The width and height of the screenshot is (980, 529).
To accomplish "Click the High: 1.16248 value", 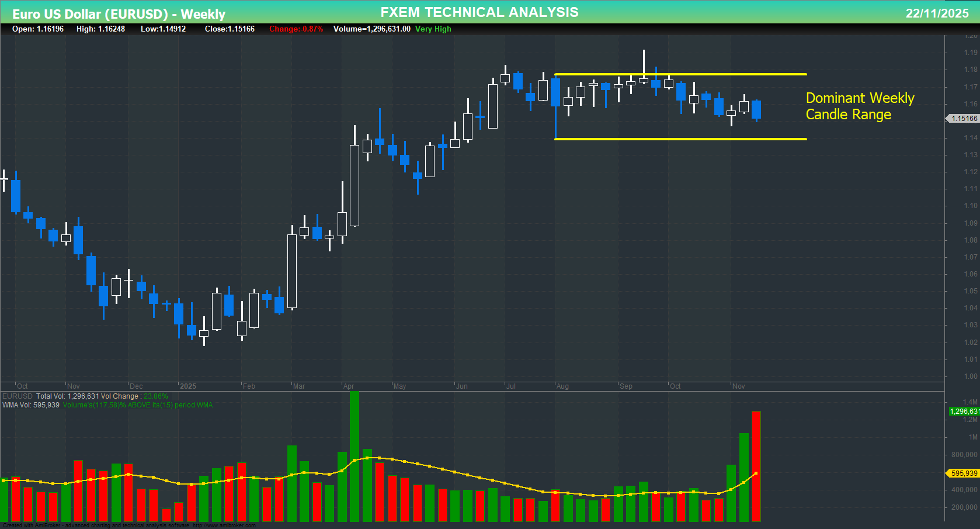I will (x=102, y=29).
